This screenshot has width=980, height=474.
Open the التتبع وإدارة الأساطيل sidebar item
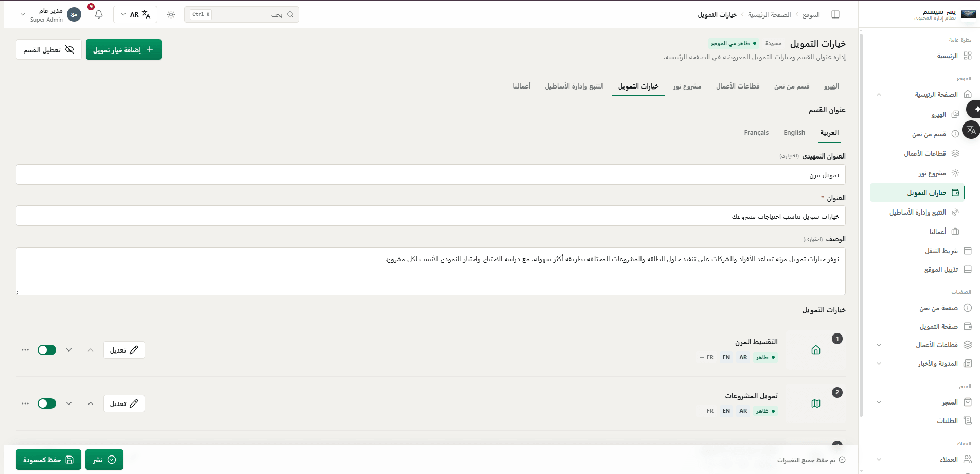917,212
